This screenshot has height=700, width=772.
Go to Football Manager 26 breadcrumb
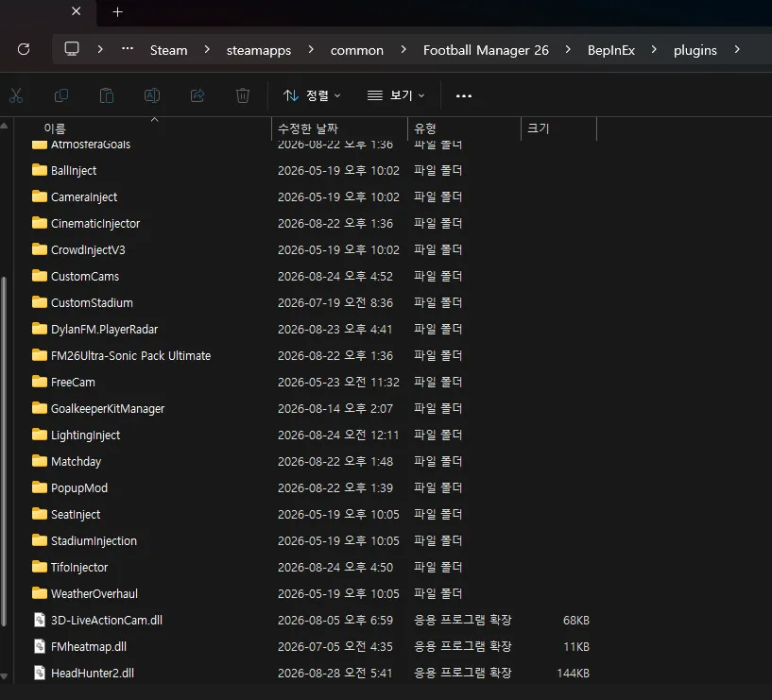[x=486, y=50]
